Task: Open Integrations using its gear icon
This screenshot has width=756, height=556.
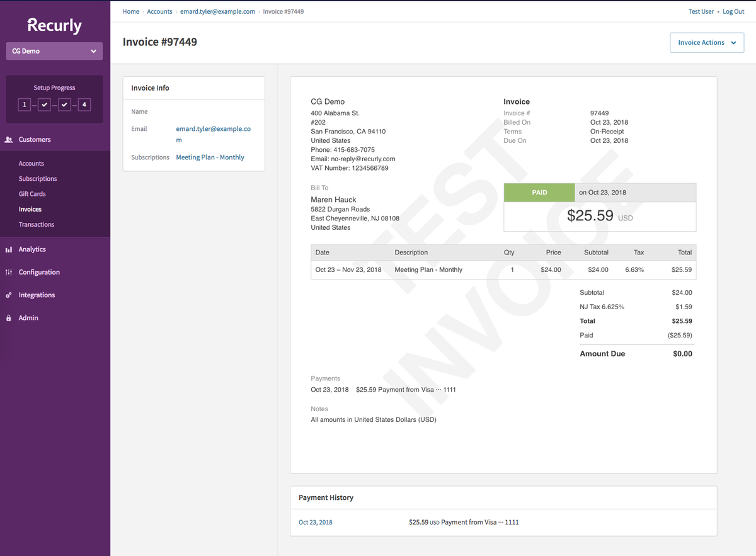Action: pyautogui.click(x=9, y=294)
